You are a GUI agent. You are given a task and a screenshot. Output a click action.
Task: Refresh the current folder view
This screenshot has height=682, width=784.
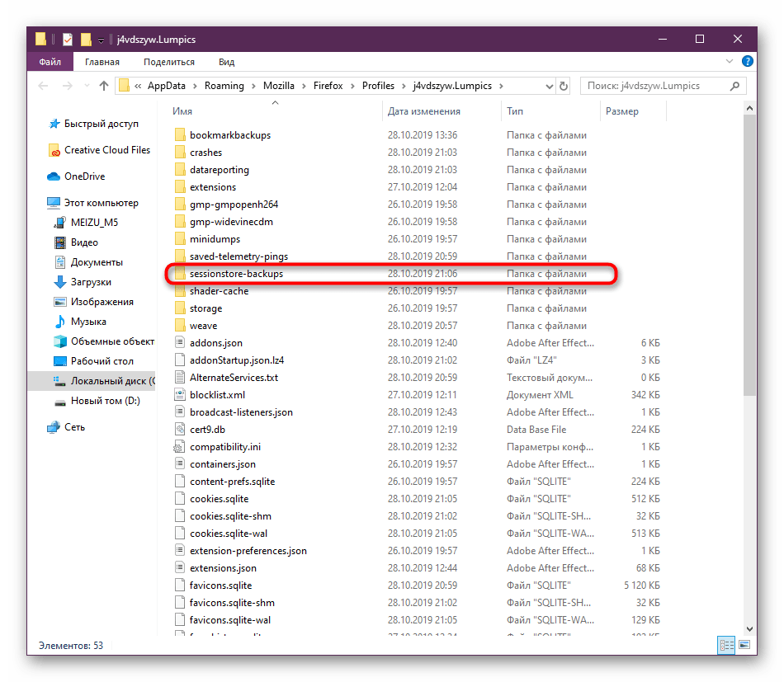point(564,86)
